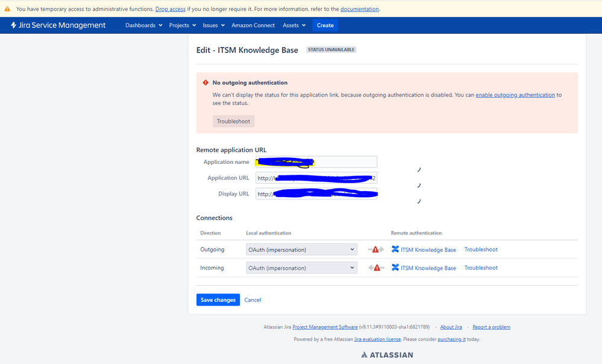
Task: Open the About Jira footer link
Action: click(451, 327)
